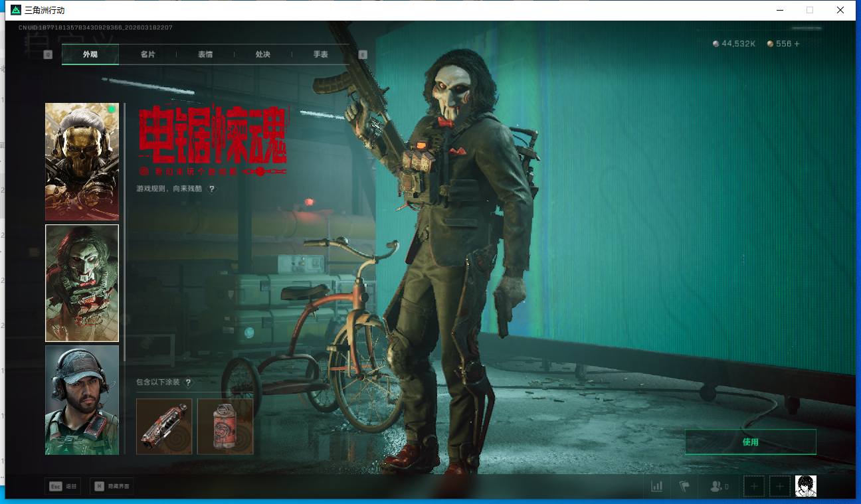Click the question mark beside 游戏规则，向来残酷
This screenshot has width=861, height=504.
tap(212, 189)
